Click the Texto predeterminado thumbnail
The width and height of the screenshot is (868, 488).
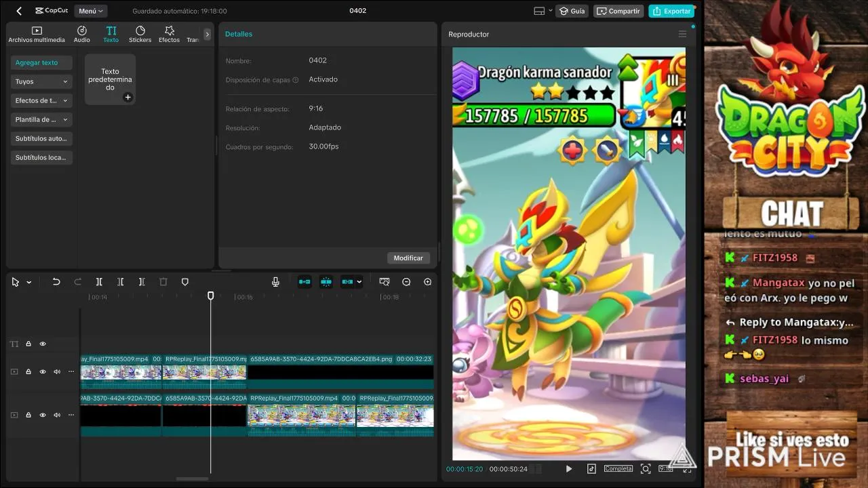[x=110, y=79]
